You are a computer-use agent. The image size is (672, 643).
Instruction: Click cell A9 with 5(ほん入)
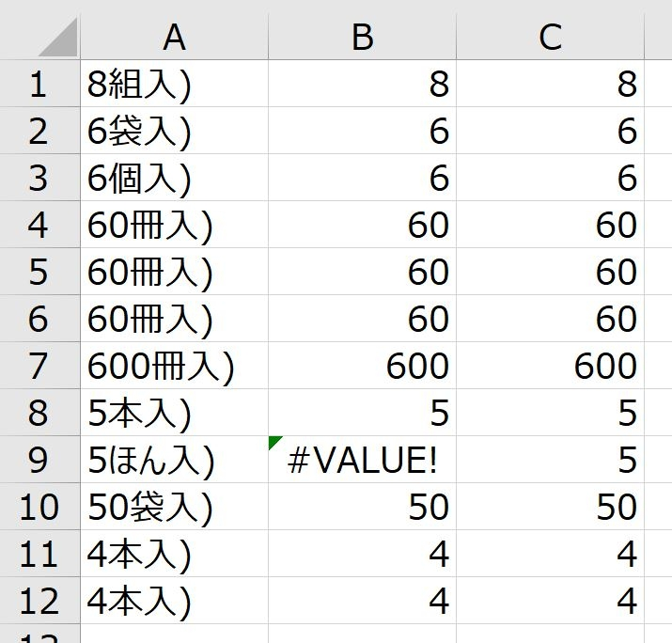click(x=174, y=460)
